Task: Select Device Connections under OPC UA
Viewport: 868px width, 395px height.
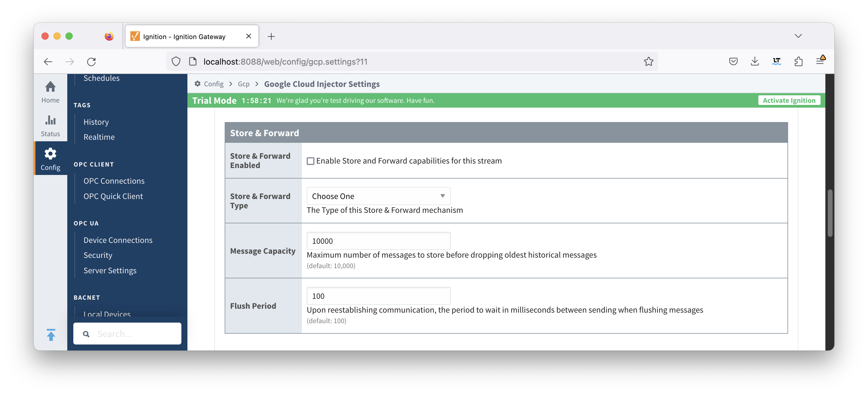Action: tap(118, 240)
